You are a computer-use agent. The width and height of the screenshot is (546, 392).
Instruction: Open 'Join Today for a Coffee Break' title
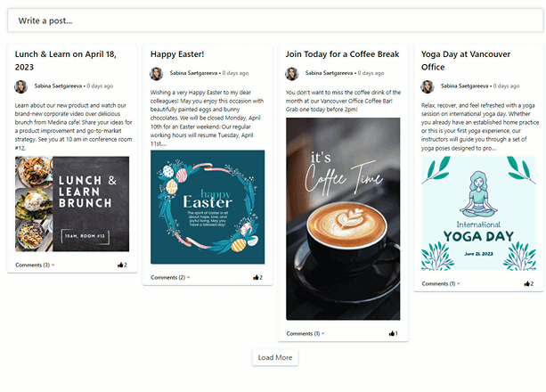coord(342,54)
